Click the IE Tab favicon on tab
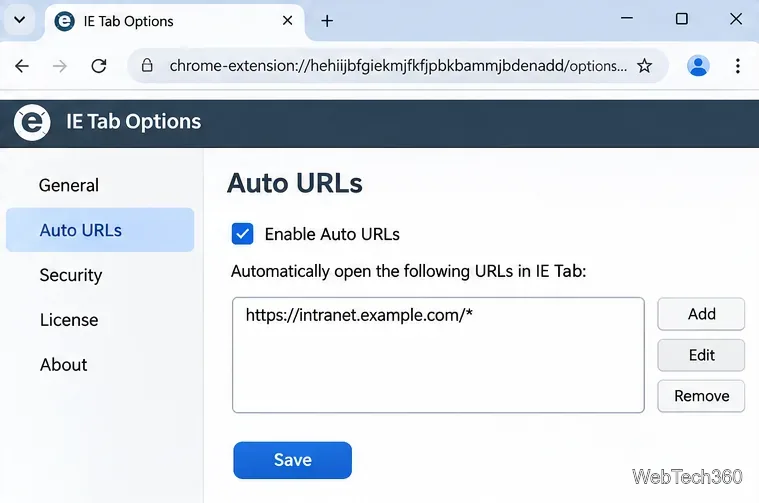 coord(64,21)
